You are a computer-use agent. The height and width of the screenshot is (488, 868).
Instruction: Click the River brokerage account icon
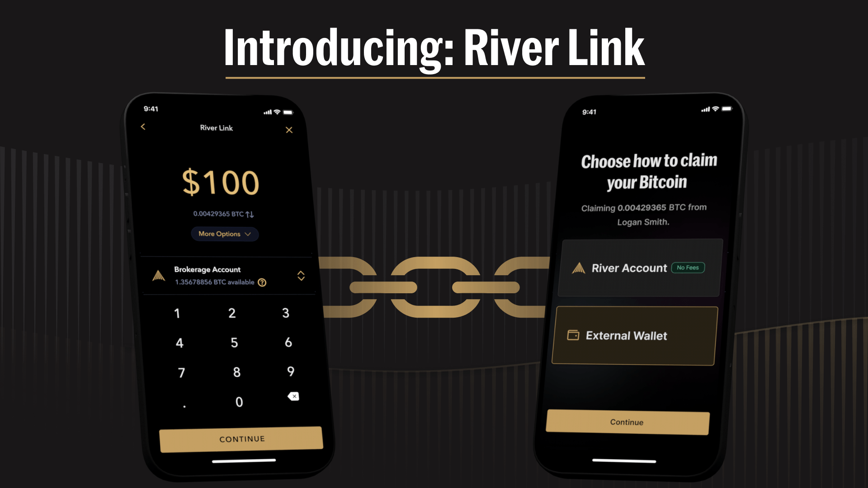point(157,275)
